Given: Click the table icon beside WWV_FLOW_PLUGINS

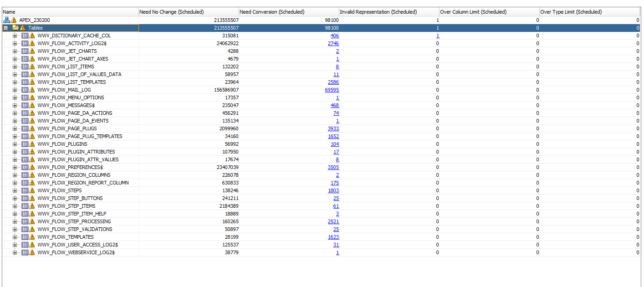Looking at the screenshot, I should click(25, 144).
